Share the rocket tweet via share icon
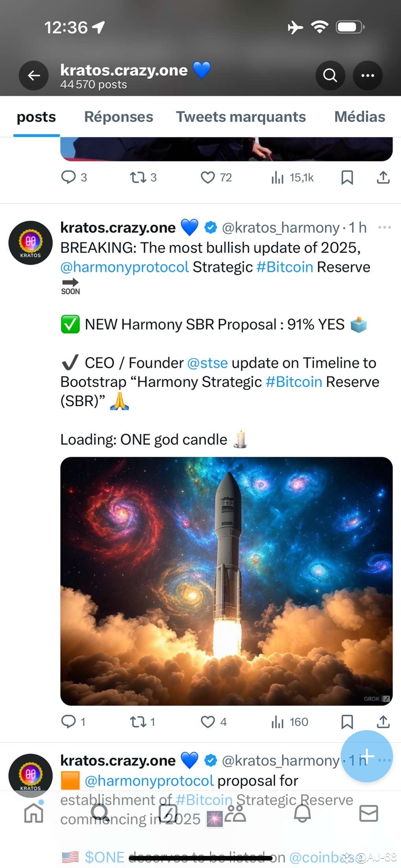The height and width of the screenshot is (868, 401). click(x=383, y=721)
